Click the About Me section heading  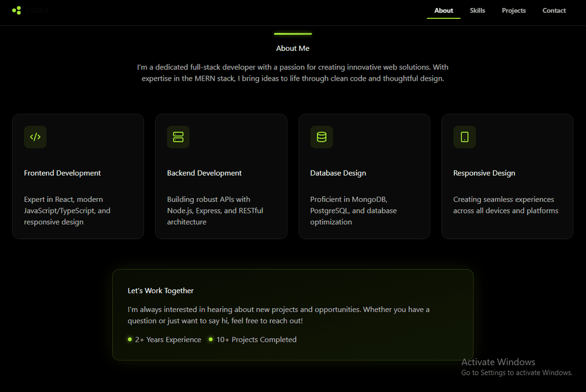point(292,49)
